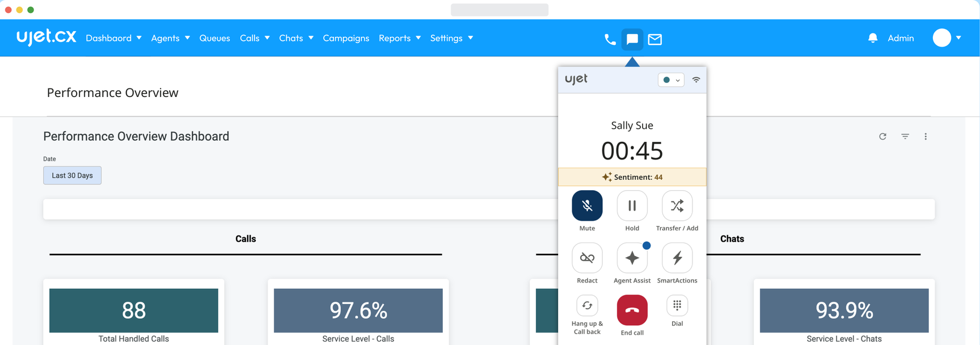The image size is (980, 345).
Task: Click the Transfer / Add shuffle icon
Action: coord(677,205)
